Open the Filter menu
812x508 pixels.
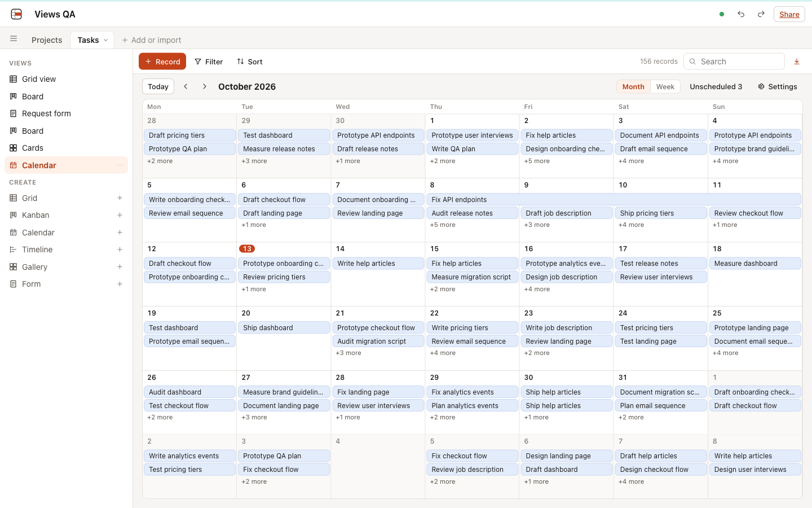[x=209, y=62]
